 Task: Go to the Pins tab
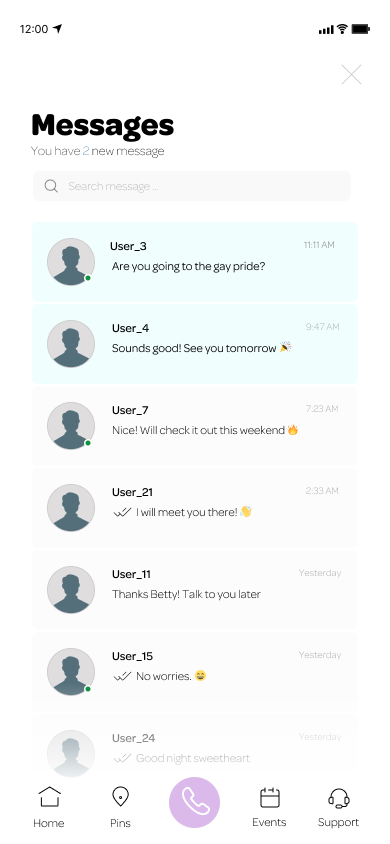(x=120, y=807)
